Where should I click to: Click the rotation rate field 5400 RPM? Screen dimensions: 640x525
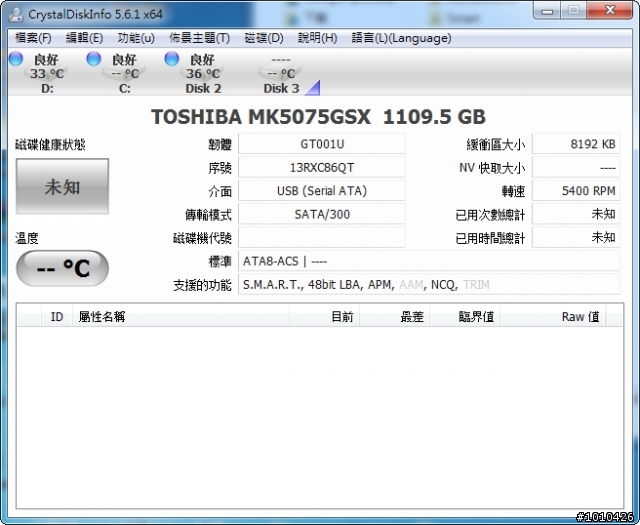click(x=576, y=191)
